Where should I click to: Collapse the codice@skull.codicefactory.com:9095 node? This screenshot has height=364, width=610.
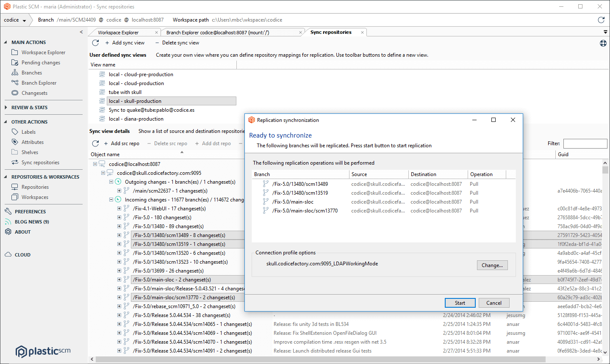(x=103, y=173)
